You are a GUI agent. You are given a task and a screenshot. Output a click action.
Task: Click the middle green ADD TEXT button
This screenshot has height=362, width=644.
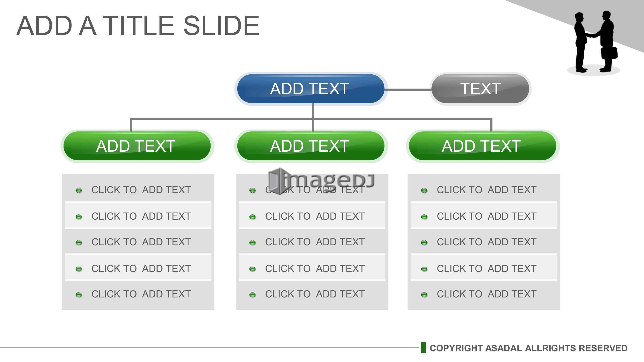[x=311, y=146]
